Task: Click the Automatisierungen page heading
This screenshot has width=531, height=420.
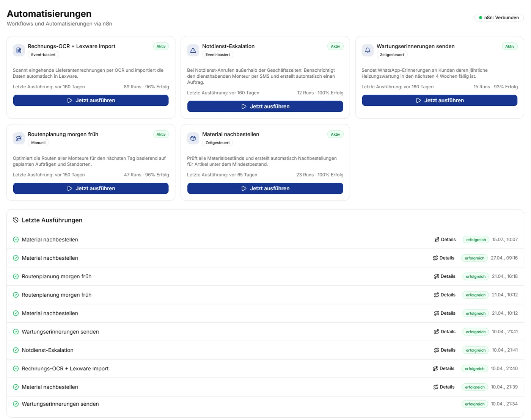Action: [49, 14]
